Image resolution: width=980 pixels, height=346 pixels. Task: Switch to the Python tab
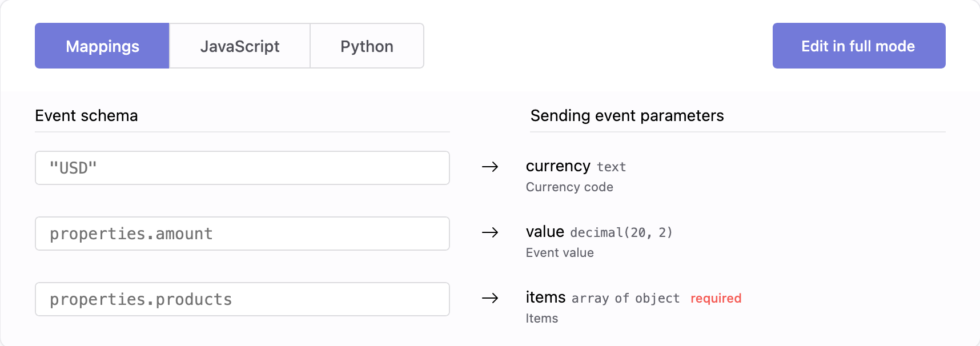[x=366, y=46]
